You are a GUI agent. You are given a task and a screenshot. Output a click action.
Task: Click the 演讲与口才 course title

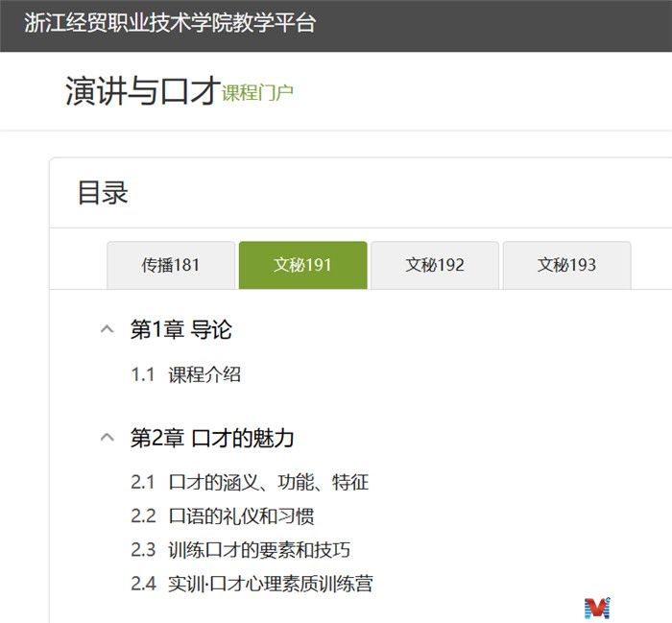point(142,90)
